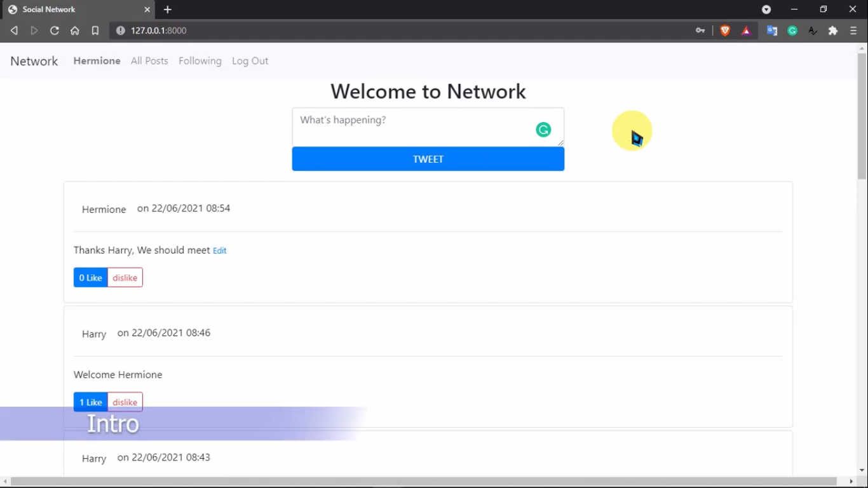868x488 pixels.
Task: Click the extension icon next to Grammarly
Action: pos(813,30)
